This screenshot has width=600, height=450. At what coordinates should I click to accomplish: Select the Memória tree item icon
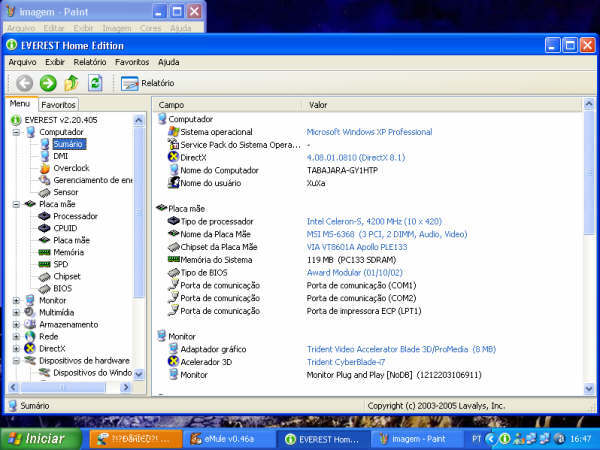tap(44, 252)
